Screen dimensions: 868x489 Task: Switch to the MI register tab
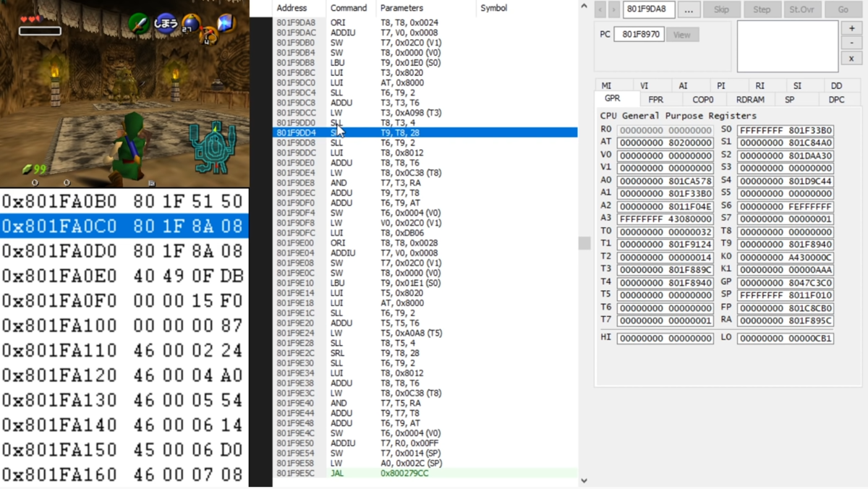coord(606,85)
